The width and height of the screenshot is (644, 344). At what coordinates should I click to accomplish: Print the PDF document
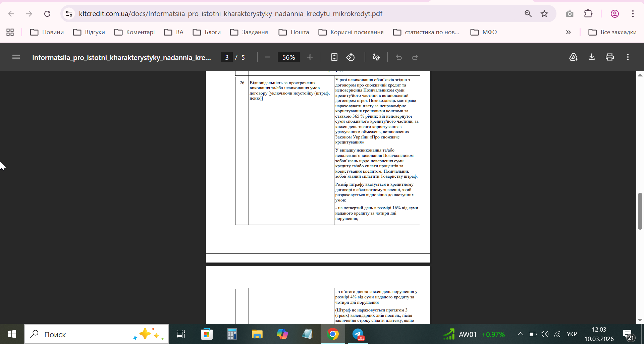pos(610,57)
